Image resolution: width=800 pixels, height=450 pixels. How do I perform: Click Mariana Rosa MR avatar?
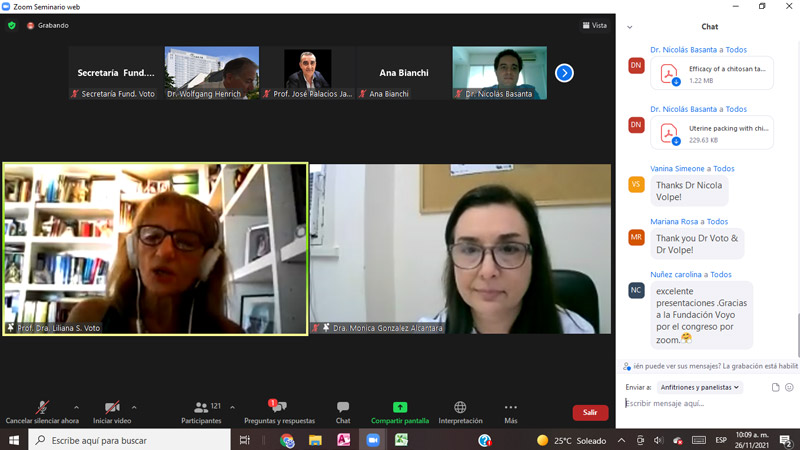point(636,237)
